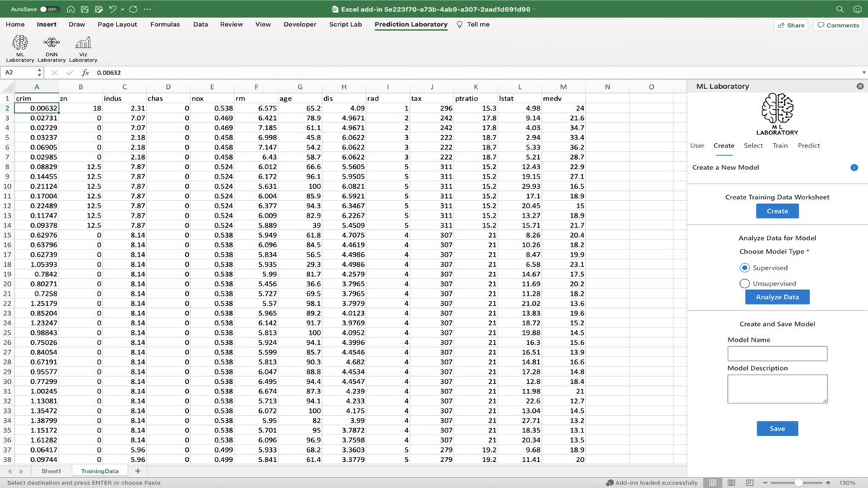868x488 pixels.
Task: Click the Insert Function fx icon
Action: click(85, 73)
